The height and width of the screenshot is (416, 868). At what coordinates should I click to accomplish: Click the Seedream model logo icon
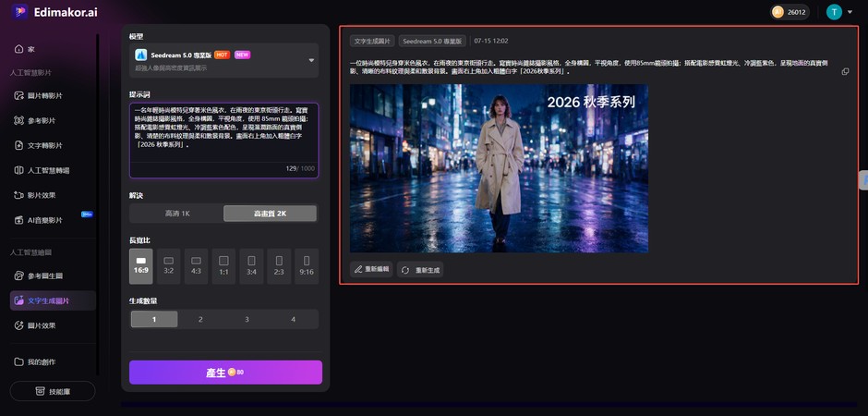[x=140, y=55]
